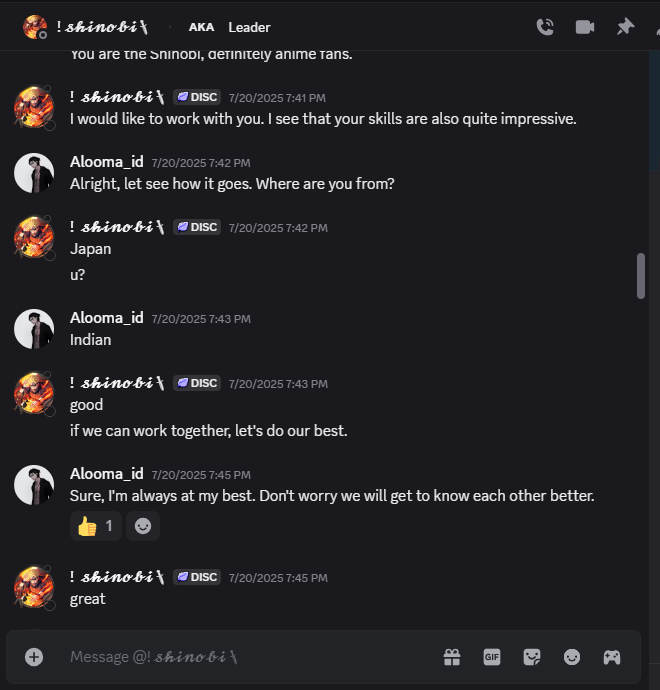Open the apps game controller icon
Viewport: 660px width, 690px height.
tap(612, 657)
